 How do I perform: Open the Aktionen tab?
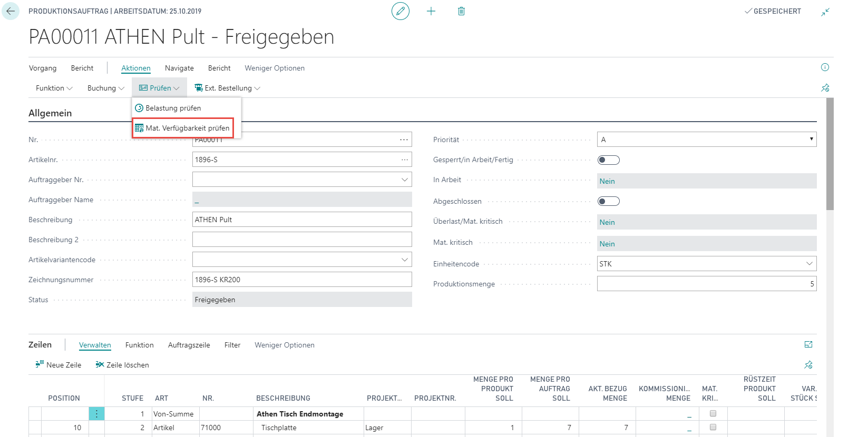[x=136, y=68]
